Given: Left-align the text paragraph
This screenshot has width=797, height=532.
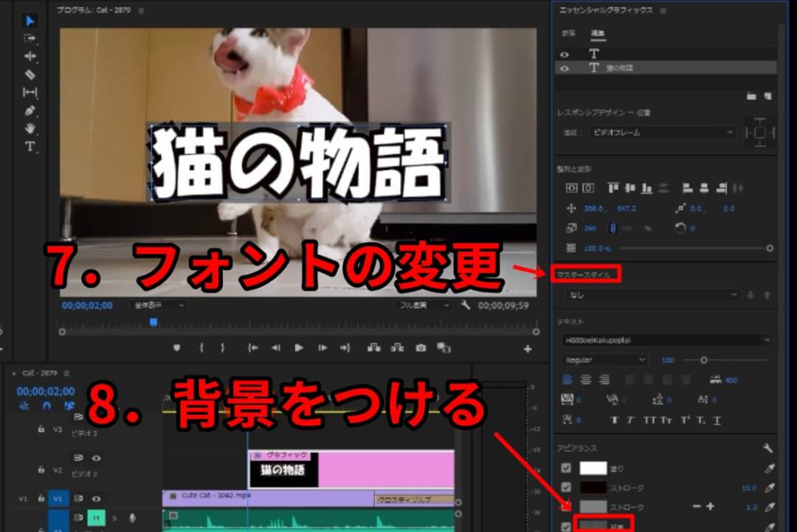Looking at the screenshot, I should 567,379.
